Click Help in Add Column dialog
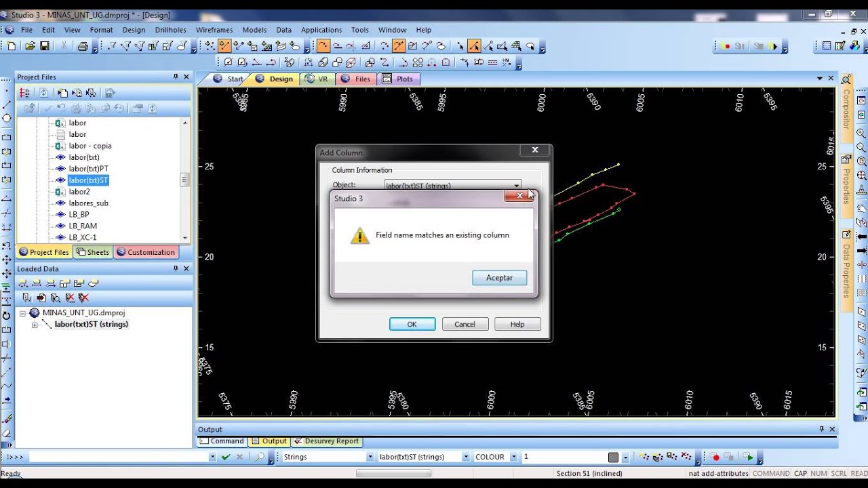 (517, 324)
